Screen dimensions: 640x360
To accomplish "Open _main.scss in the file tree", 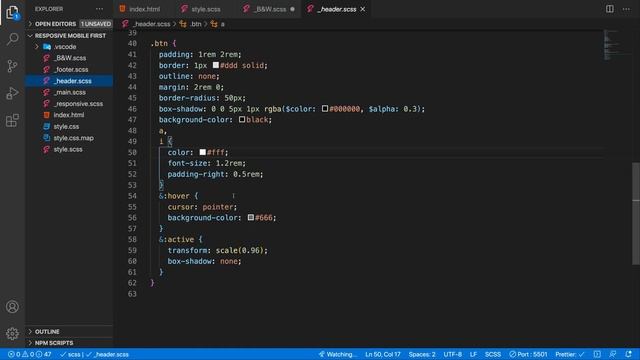I will [69, 92].
